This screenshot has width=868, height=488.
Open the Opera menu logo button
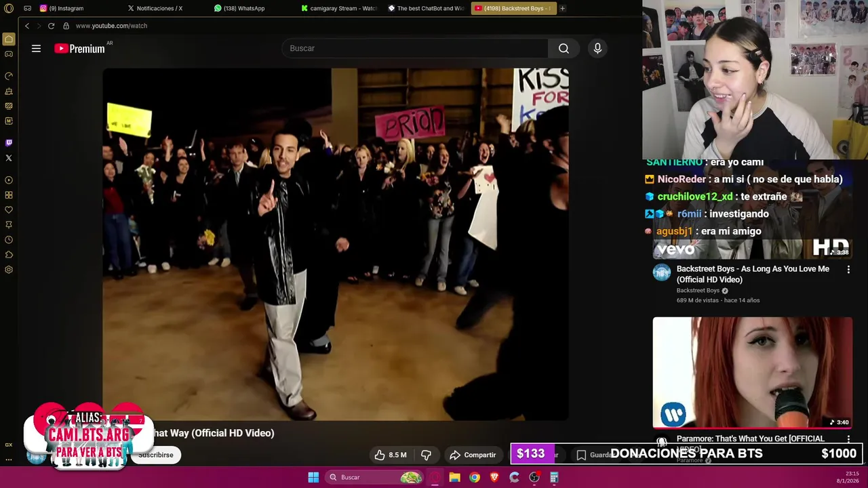point(9,8)
